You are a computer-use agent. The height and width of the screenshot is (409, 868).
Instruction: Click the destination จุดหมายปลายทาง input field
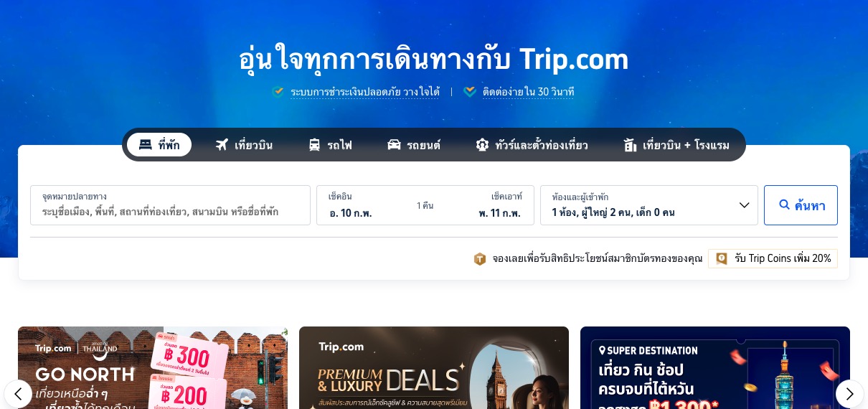point(170,205)
